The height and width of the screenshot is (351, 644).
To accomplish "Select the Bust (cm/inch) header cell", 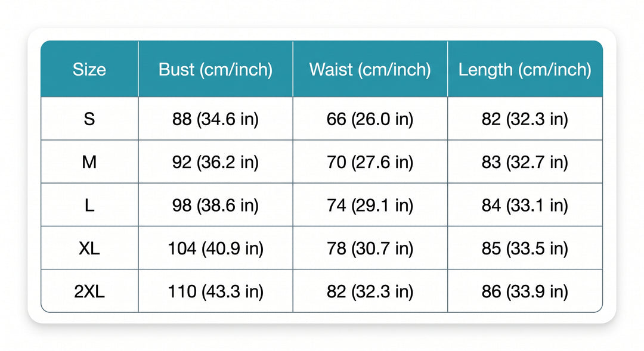I will 216,69.
